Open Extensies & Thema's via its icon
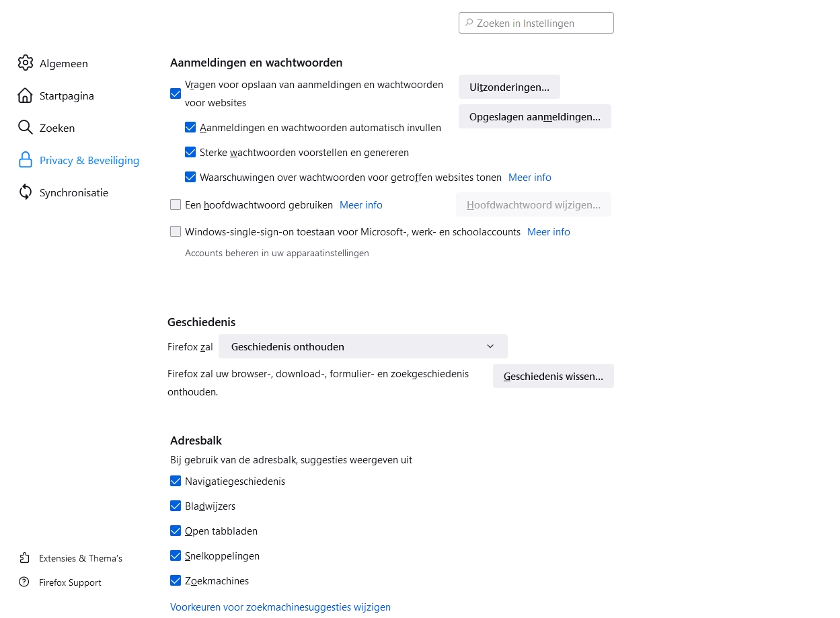Image resolution: width=840 pixels, height=618 pixels. [25, 558]
